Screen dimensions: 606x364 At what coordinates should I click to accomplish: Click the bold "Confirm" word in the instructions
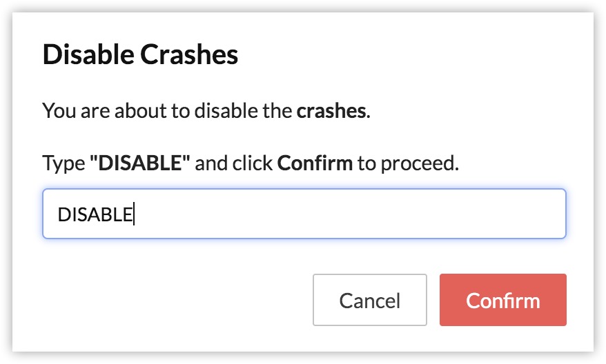click(x=315, y=163)
